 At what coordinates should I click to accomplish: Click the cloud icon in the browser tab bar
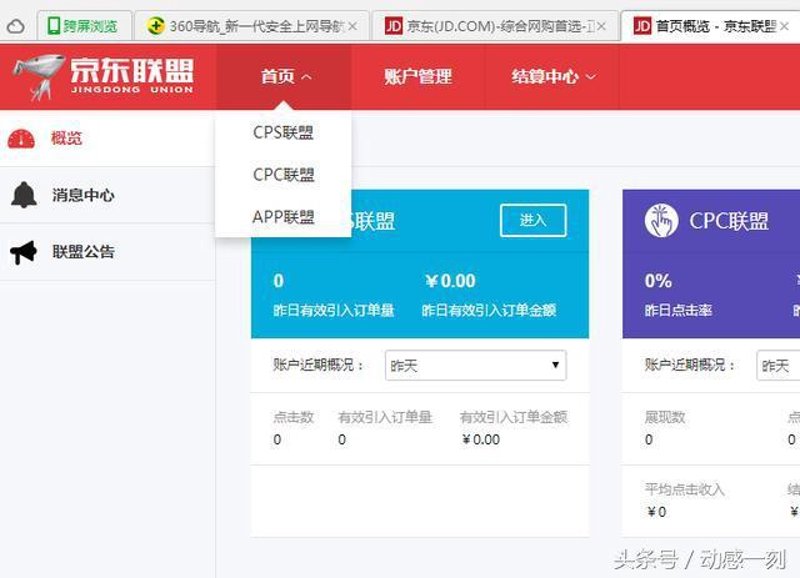(15, 26)
